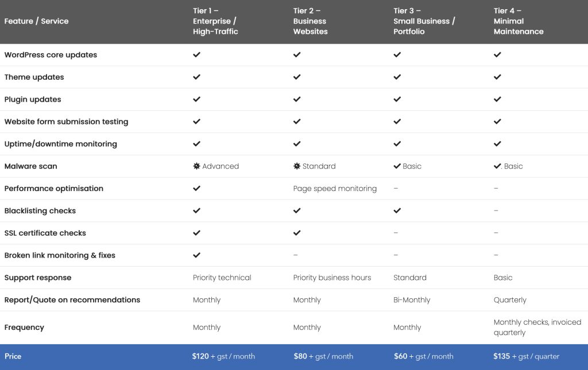Click the Page speed monitoring text
Screen dimensions: 588x370
tap(335, 188)
